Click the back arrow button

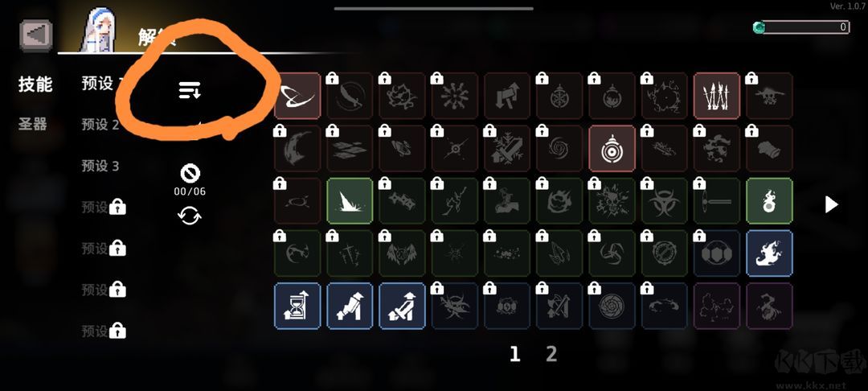(36, 35)
